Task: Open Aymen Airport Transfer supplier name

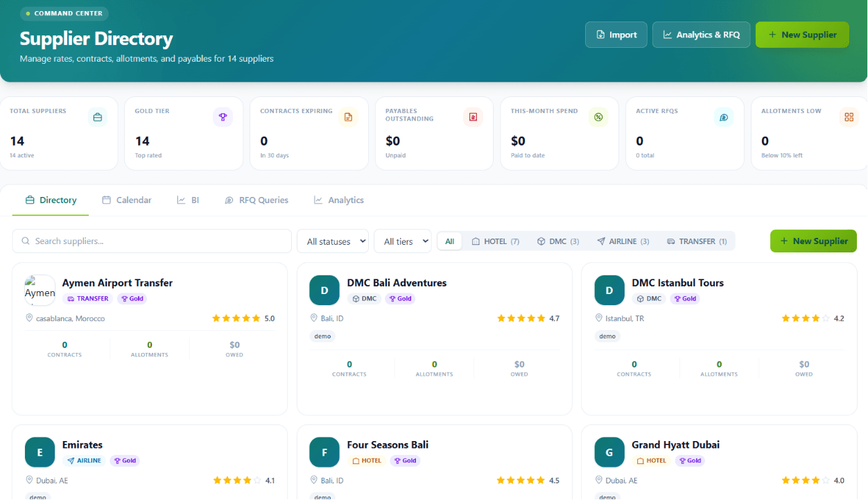Action: click(117, 283)
